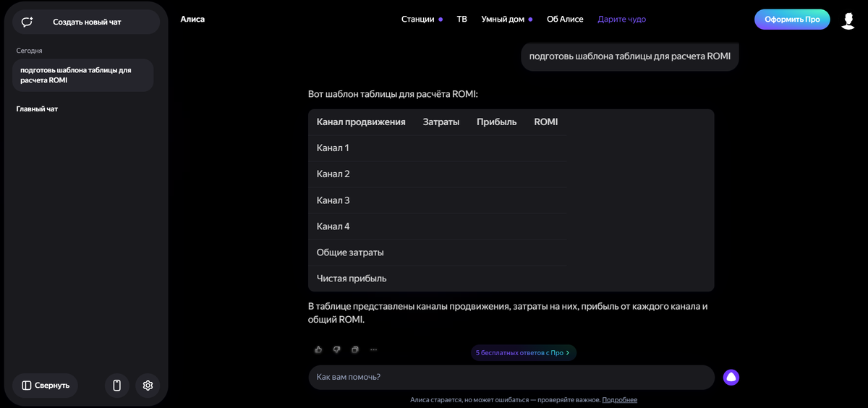
Task: Click the Канал 3 table row
Action: pos(438,200)
